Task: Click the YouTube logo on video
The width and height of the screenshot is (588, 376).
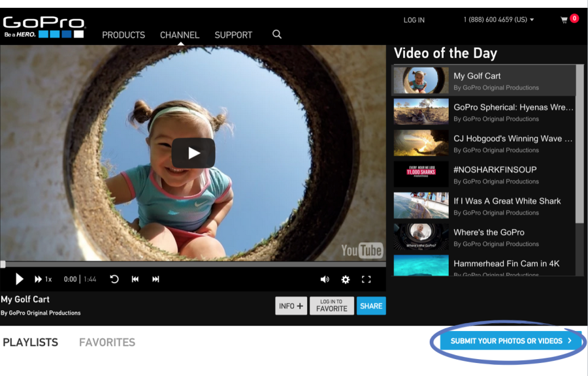Action: [x=362, y=250]
